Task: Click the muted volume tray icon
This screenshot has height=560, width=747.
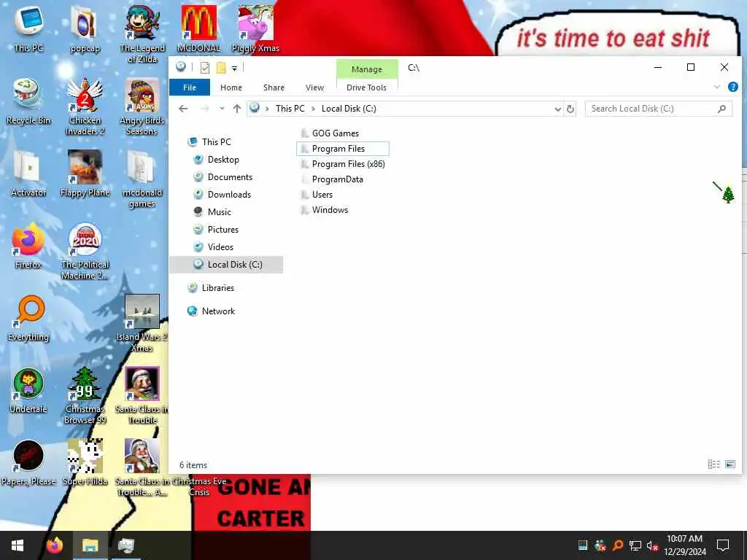Action: pyautogui.click(x=653, y=545)
